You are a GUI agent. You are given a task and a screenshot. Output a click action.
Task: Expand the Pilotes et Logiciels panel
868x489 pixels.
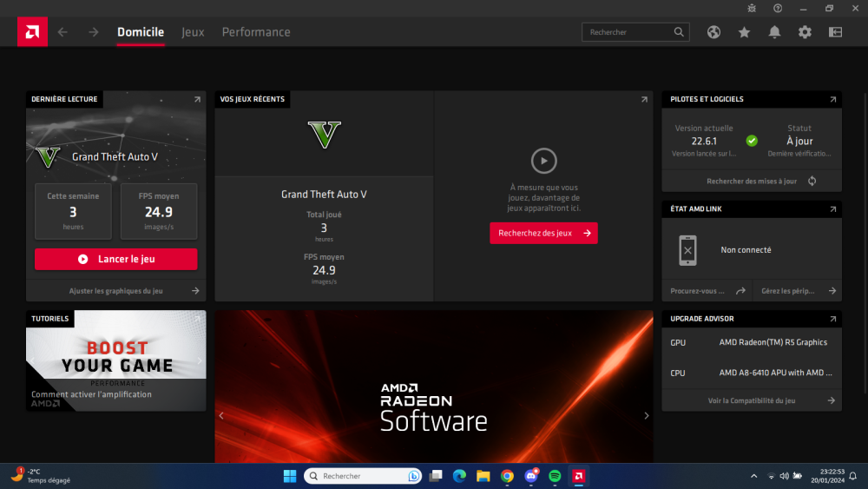point(832,100)
